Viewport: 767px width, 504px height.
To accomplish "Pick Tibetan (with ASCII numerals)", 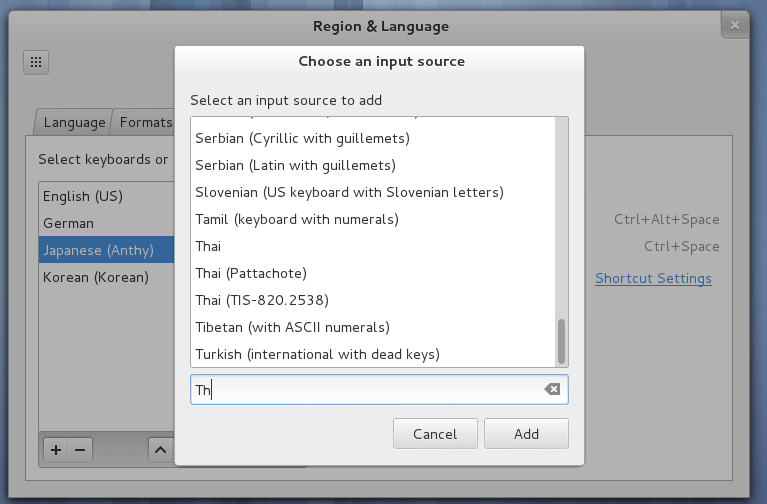I will pyautogui.click(x=373, y=327).
